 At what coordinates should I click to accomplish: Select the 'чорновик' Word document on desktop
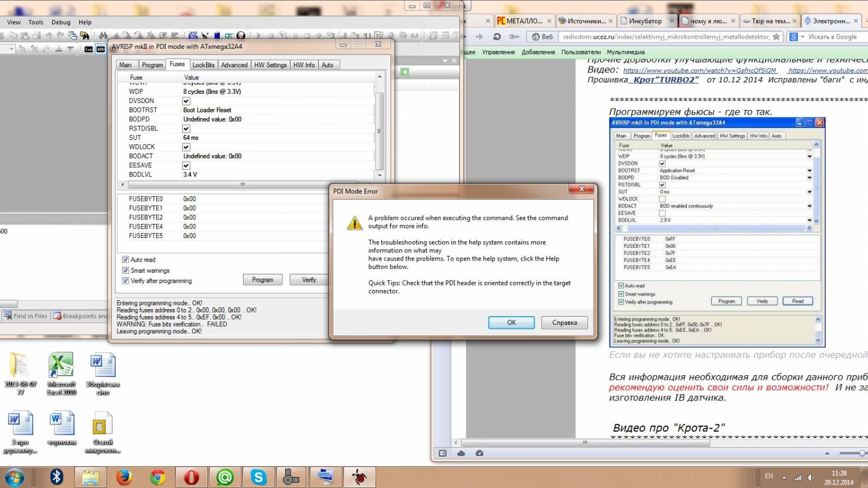(62, 429)
